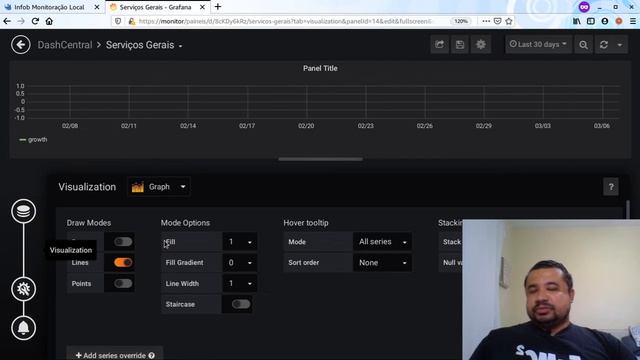
Task: Open dashboard settings gear icon
Action: click(x=481, y=44)
